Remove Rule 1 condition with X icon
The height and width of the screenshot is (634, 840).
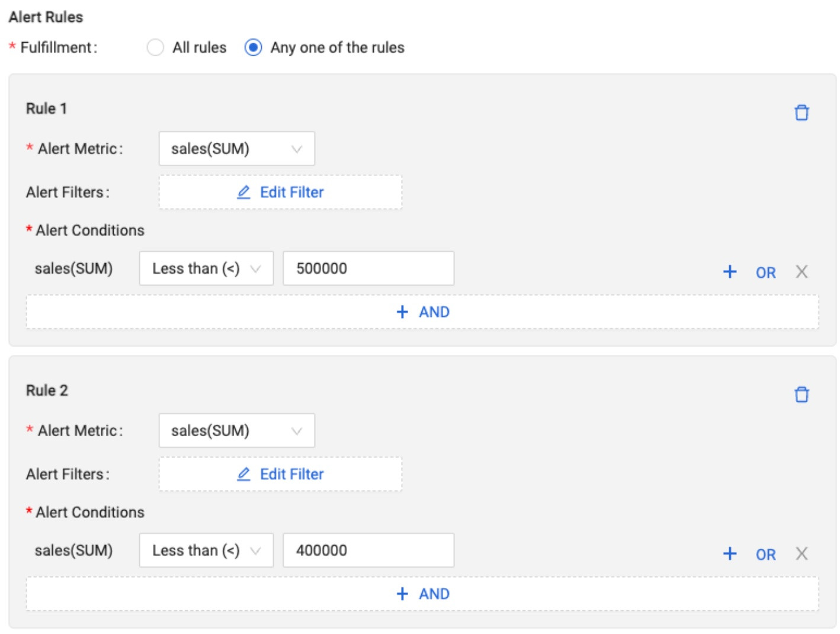pos(801,272)
